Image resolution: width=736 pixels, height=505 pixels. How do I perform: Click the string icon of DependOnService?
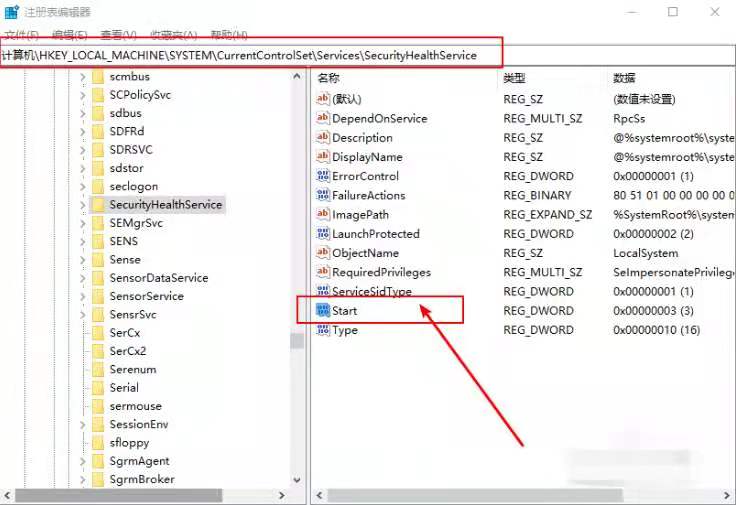point(323,118)
